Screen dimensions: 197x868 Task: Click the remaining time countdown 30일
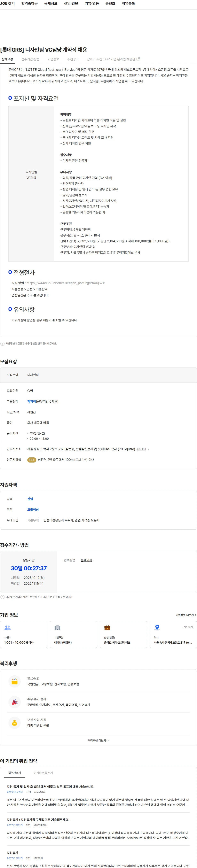[x=29, y=568]
